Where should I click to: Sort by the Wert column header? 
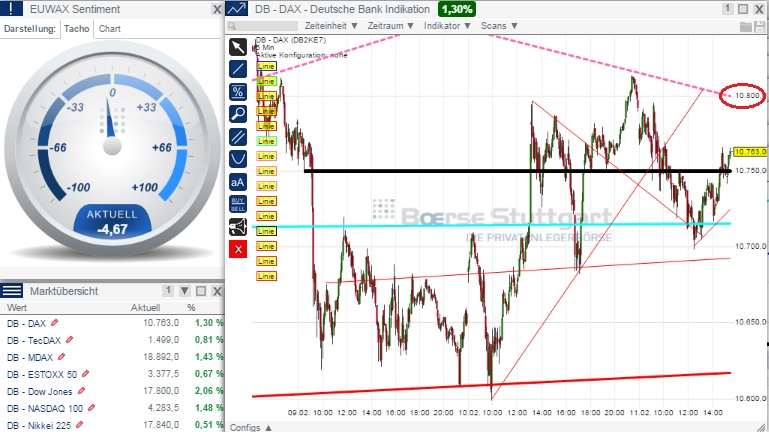pos(17,307)
